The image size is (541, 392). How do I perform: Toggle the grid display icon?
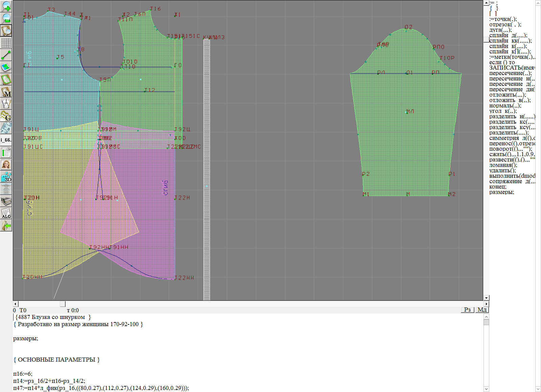6,43
